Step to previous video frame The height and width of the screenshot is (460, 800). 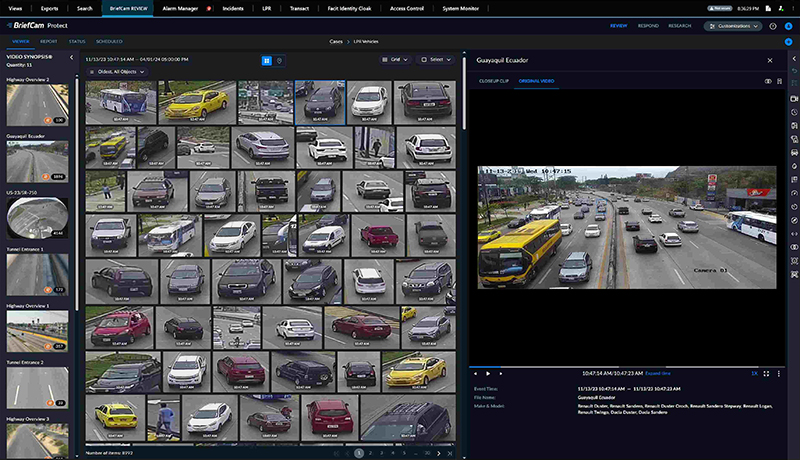click(x=474, y=373)
